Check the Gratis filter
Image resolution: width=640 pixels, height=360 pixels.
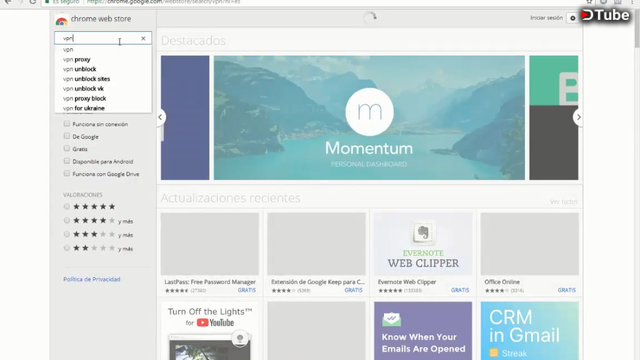[x=67, y=149]
